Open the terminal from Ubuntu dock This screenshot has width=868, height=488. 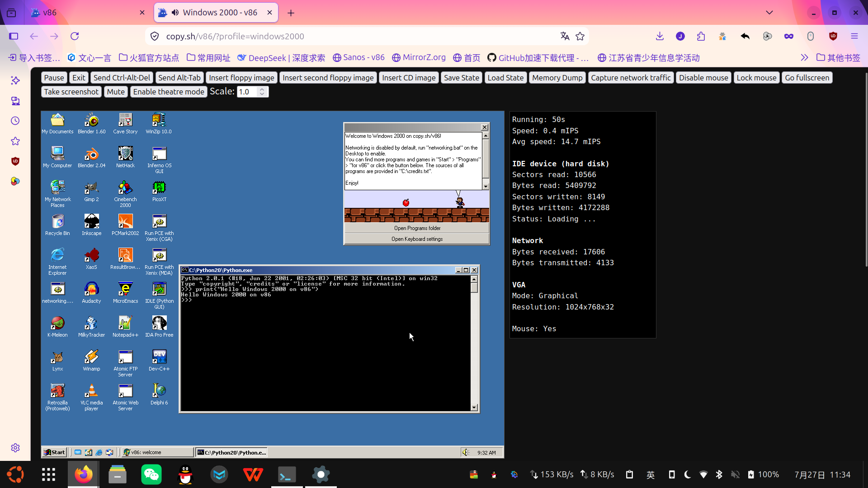(287, 474)
